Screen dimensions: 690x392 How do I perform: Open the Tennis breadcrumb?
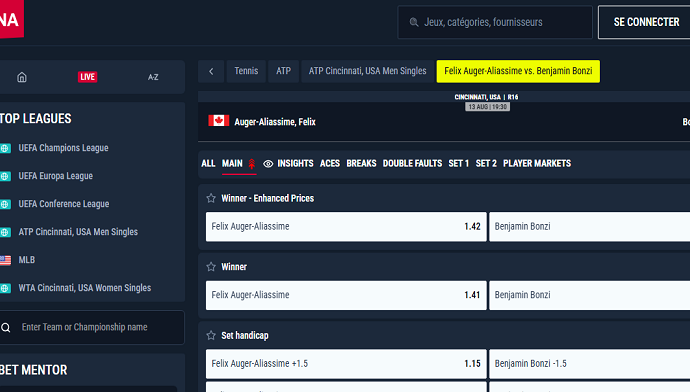point(246,71)
